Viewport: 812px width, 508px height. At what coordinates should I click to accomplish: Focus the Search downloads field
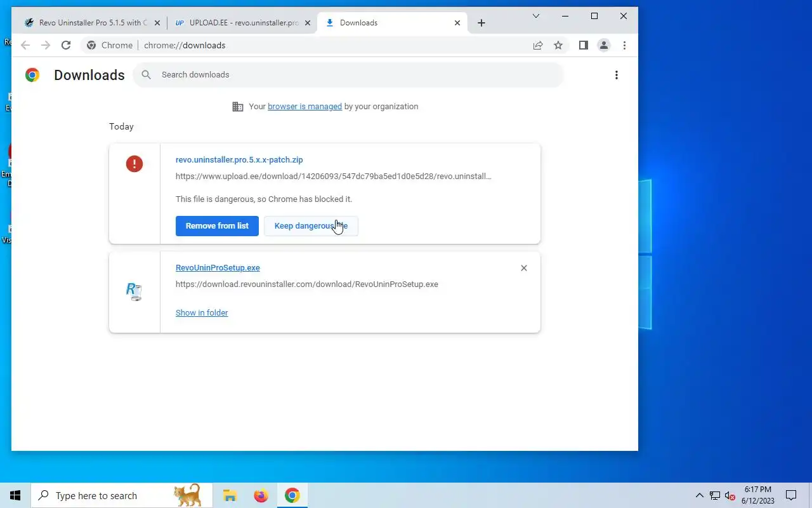(348, 75)
